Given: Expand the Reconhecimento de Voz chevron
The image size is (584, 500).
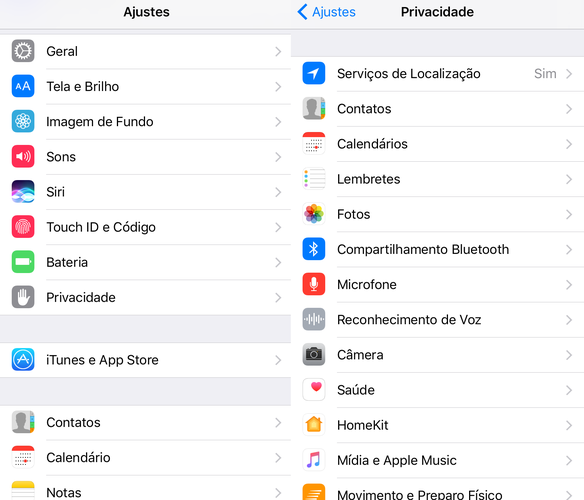Looking at the screenshot, I should coord(569,320).
